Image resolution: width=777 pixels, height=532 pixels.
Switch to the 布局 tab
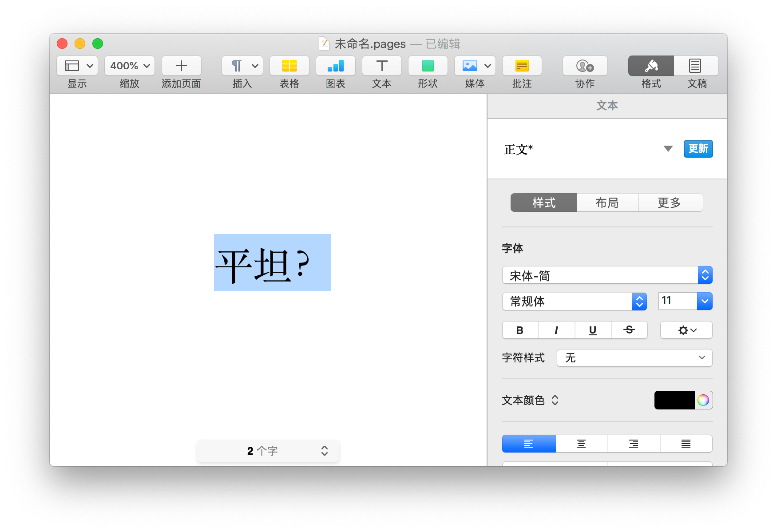(607, 202)
